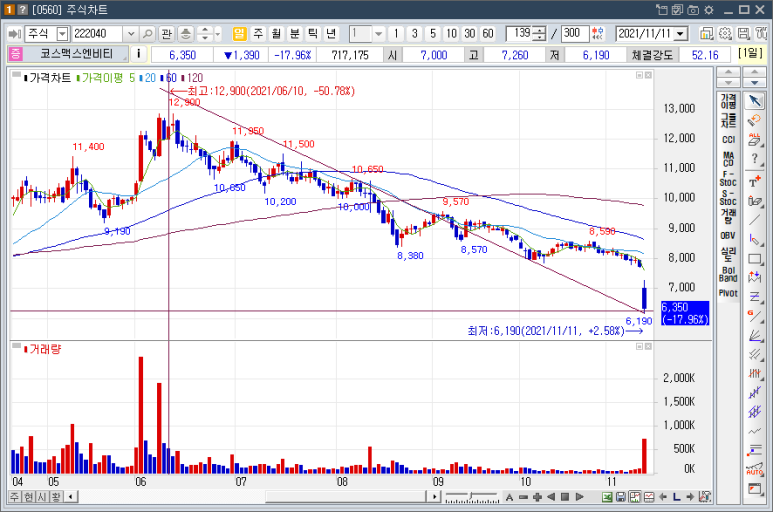Image resolution: width=773 pixels, height=512 pixels.
Task: Click the blue L icon in bottom bar
Action: [676, 497]
